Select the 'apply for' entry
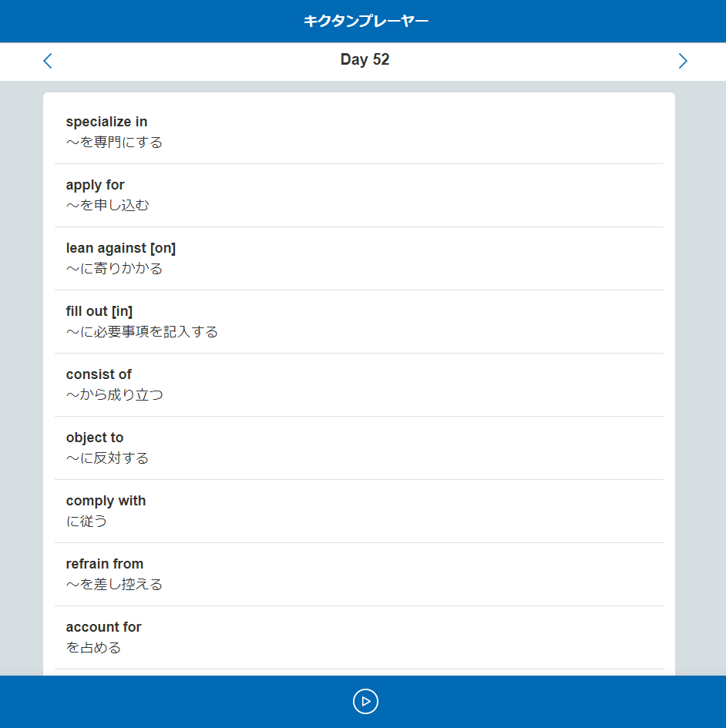Viewport: 726px width, 728px height. pyautogui.click(x=95, y=185)
